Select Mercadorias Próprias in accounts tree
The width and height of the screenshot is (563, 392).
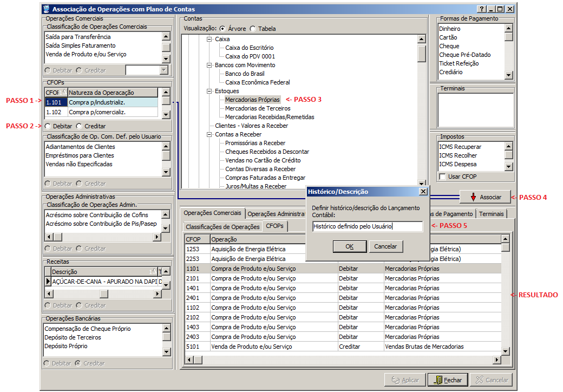252,100
